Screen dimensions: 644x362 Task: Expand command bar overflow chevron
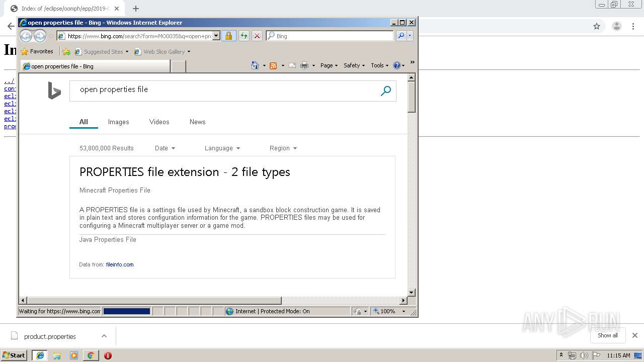[x=413, y=62]
